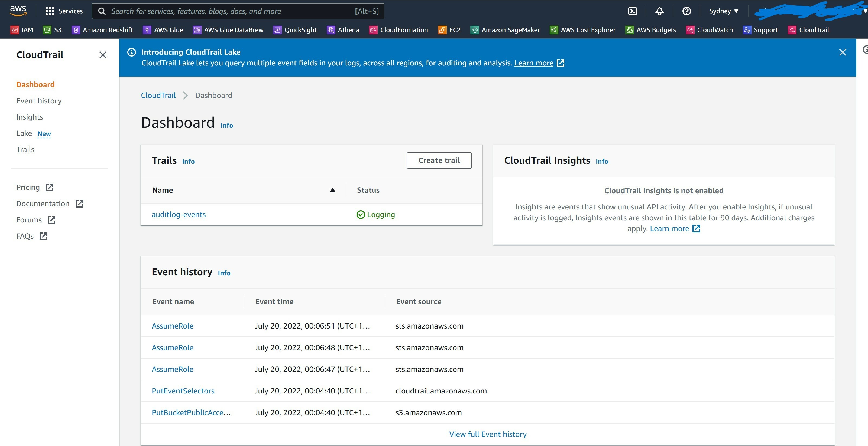This screenshot has width=868, height=446.
Task: Go to Lake in sidebar navigation
Action: click(24, 133)
